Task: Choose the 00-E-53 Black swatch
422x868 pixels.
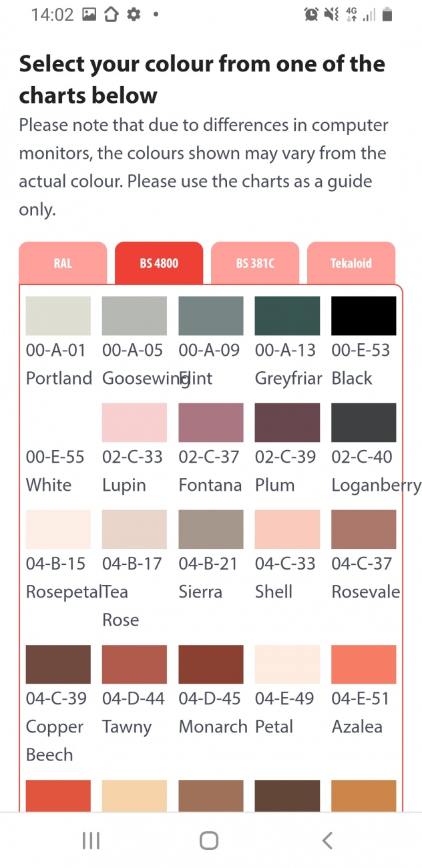Action: pyautogui.click(x=364, y=316)
